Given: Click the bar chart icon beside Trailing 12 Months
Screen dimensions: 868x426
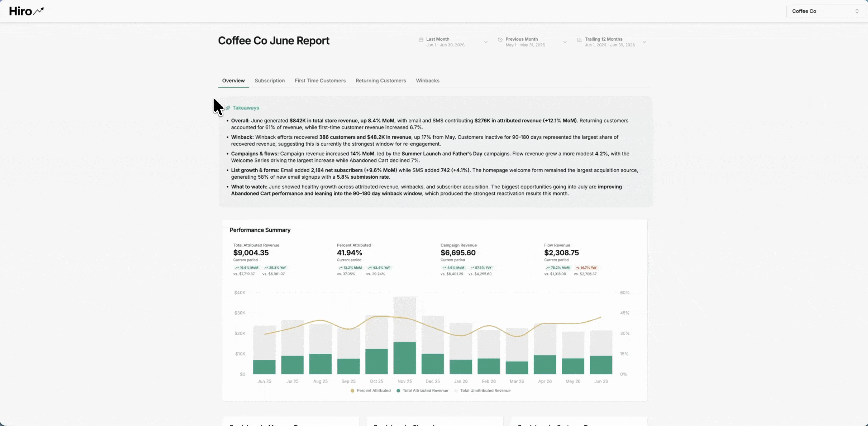Looking at the screenshot, I should pyautogui.click(x=579, y=39).
